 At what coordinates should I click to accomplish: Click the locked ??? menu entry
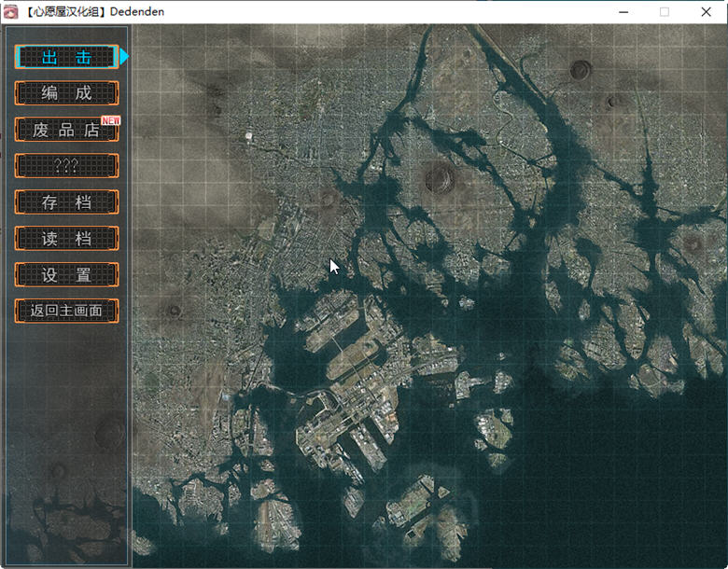click(x=66, y=166)
